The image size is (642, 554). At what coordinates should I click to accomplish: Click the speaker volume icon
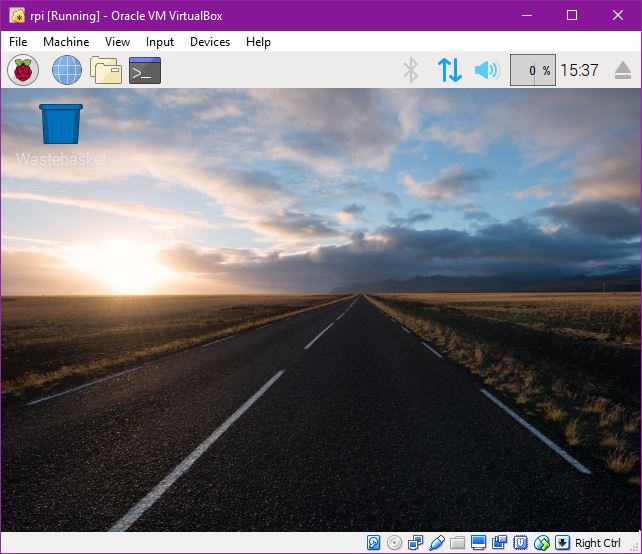[x=486, y=70]
